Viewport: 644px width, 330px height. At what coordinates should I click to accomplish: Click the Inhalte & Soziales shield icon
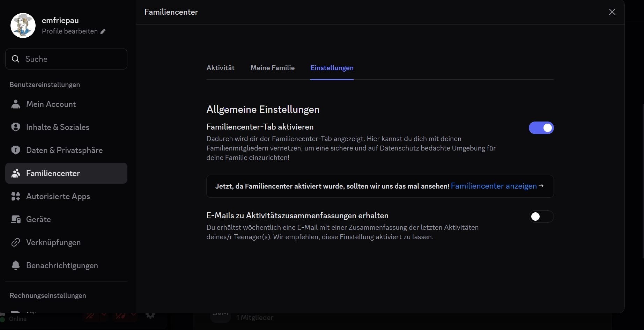16,127
